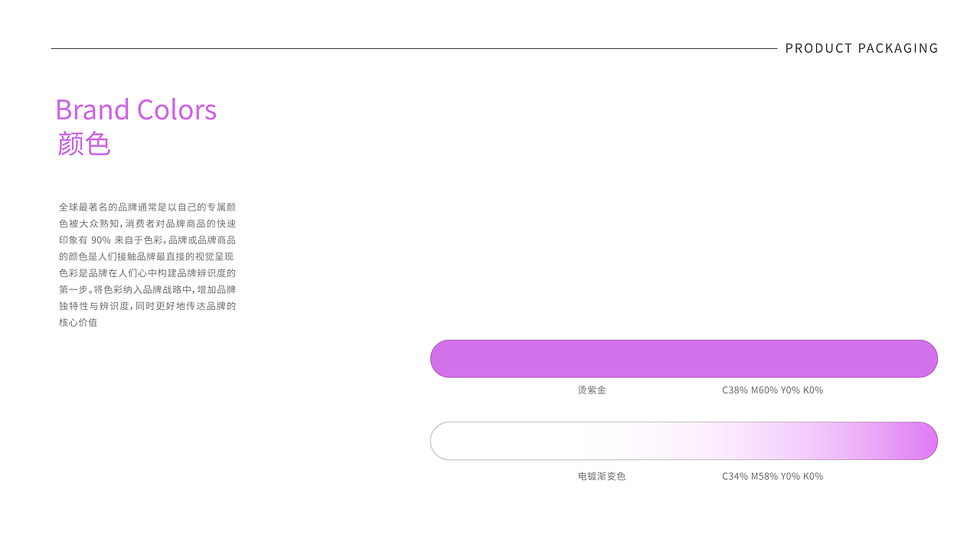Viewport: 980px width, 551px height.
Task: Select the line starting 色被大众熟知
Action: coord(147,224)
